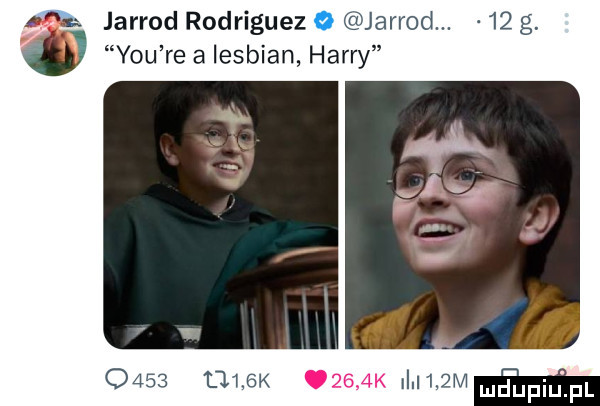
Task: Click the 1,6K retweet count
Action: [251, 382]
